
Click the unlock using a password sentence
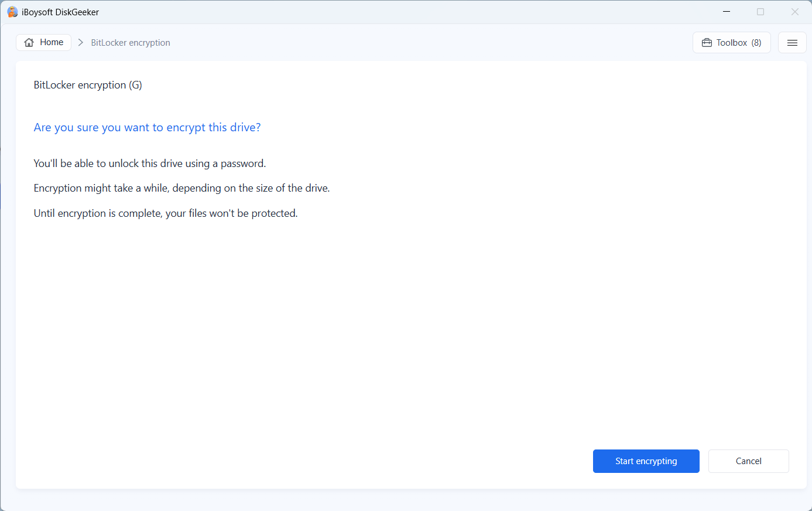tap(150, 163)
